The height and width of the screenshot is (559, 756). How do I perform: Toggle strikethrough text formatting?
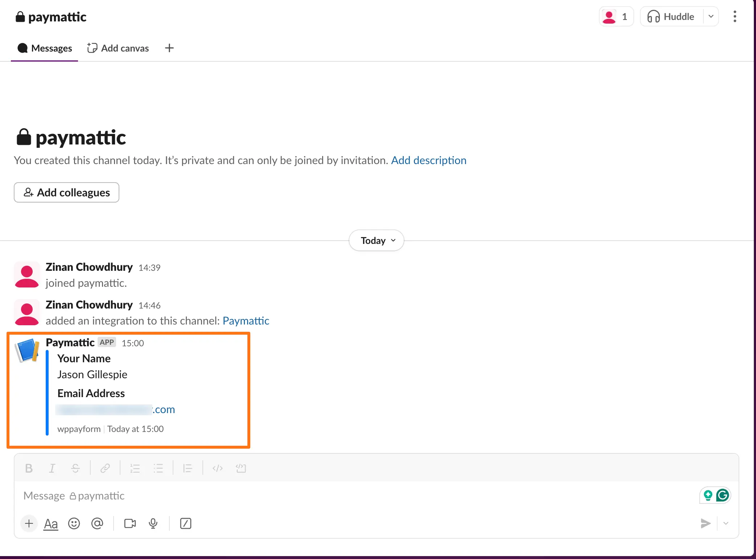[75, 468]
